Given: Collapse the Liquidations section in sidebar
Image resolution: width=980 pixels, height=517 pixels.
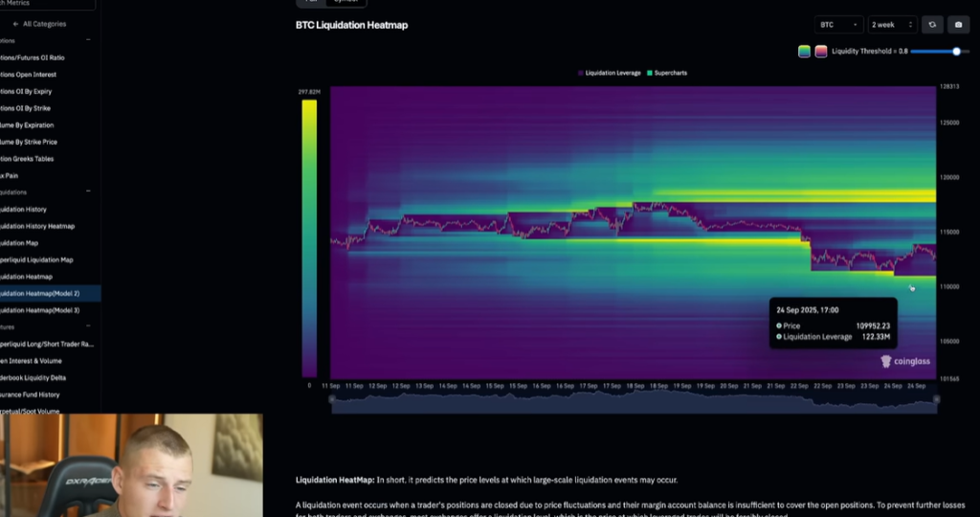Looking at the screenshot, I should (x=88, y=191).
